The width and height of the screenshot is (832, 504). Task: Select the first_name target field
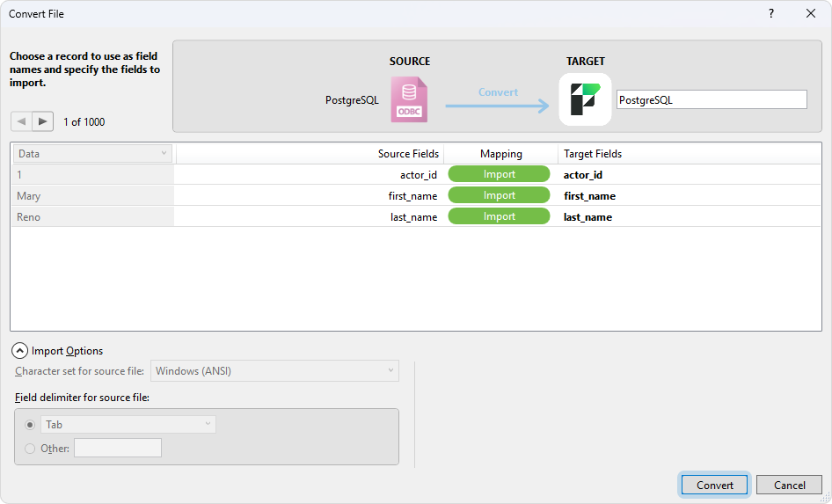pyautogui.click(x=589, y=196)
